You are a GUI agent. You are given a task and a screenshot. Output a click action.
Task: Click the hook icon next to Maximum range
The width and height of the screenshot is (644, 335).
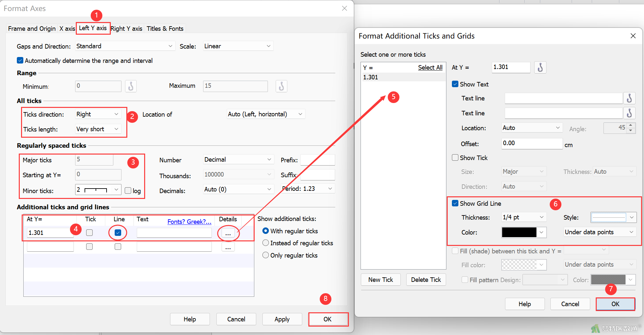click(x=282, y=86)
